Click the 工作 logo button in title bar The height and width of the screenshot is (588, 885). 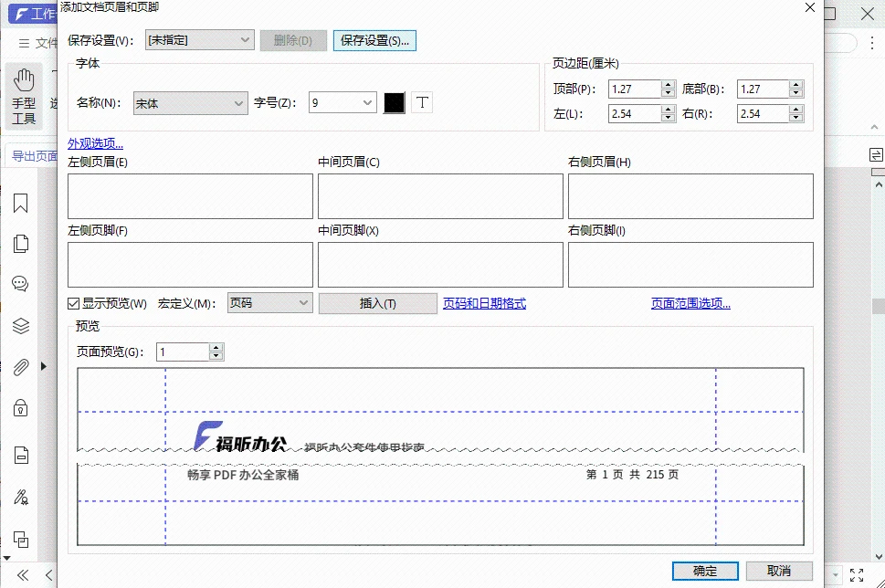34,14
